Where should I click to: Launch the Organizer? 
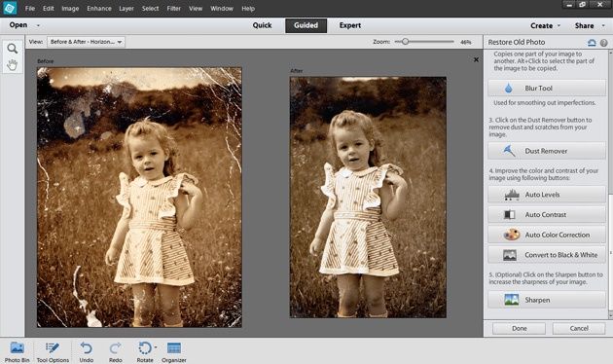[174, 351]
